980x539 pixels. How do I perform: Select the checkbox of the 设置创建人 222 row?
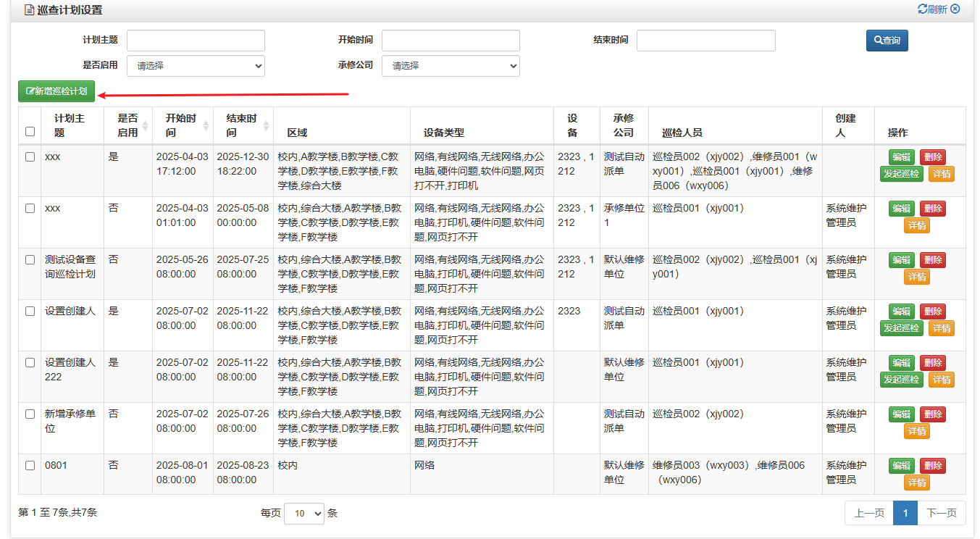click(x=30, y=362)
